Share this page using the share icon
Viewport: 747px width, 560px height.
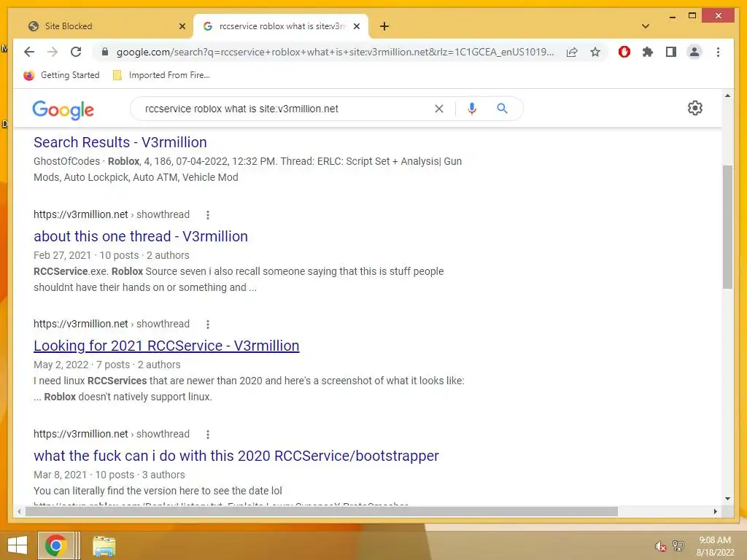pyautogui.click(x=572, y=52)
